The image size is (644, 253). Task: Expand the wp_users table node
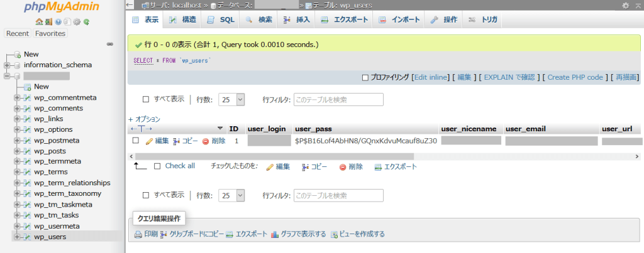(x=17, y=237)
